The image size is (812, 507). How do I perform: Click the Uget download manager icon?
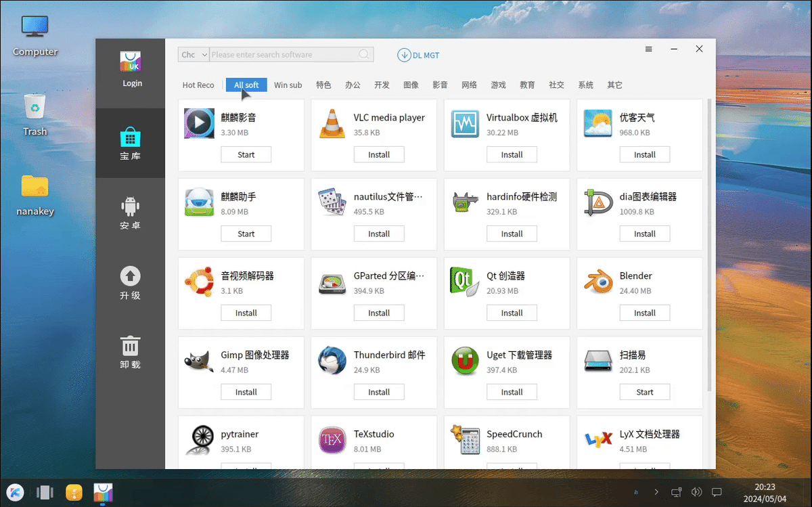click(465, 361)
